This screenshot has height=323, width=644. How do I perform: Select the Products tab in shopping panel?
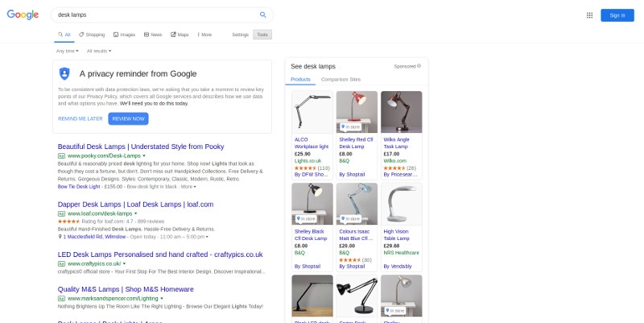point(300,79)
